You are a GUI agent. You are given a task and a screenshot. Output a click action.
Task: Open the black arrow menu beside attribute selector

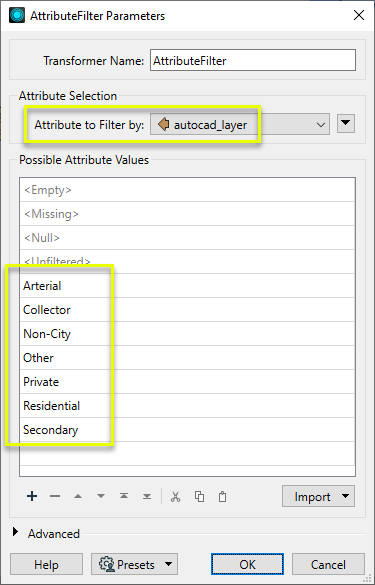click(346, 123)
